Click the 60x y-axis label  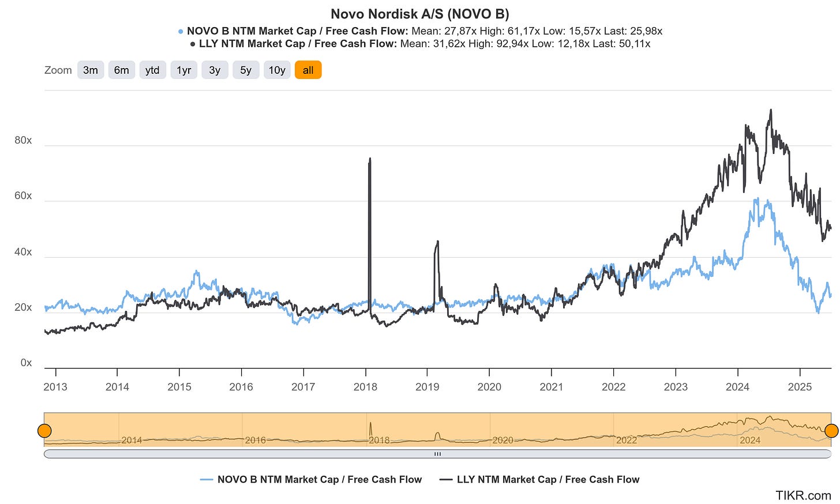[x=23, y=196]
